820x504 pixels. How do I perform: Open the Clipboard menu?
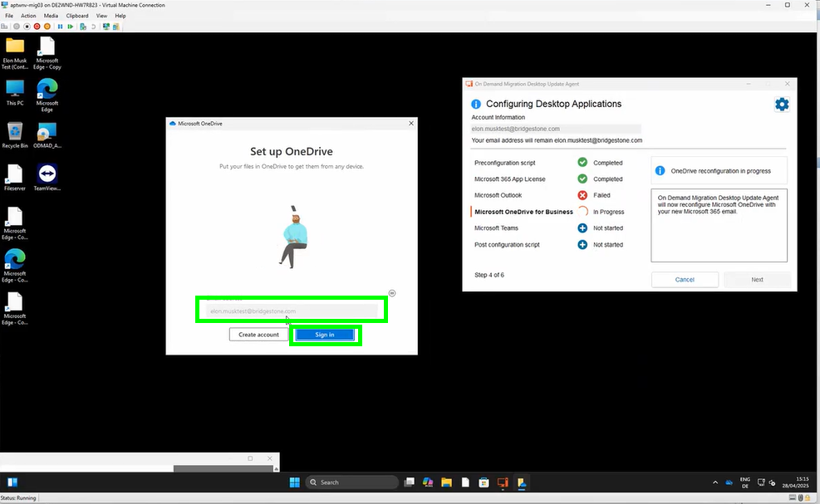(x=77, y=16)
